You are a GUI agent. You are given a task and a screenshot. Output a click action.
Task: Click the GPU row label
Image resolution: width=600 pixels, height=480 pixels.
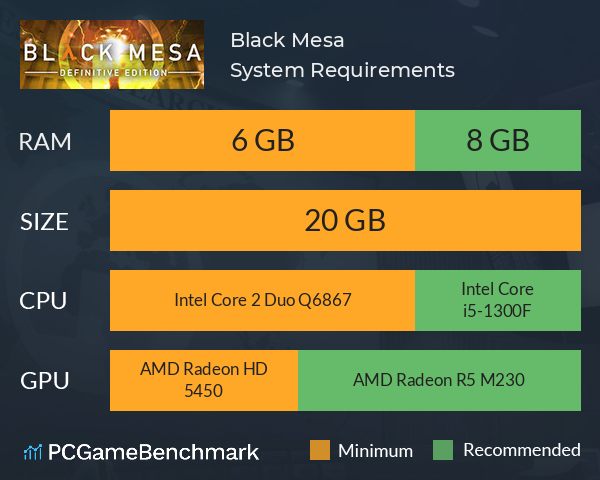point(44,380)
